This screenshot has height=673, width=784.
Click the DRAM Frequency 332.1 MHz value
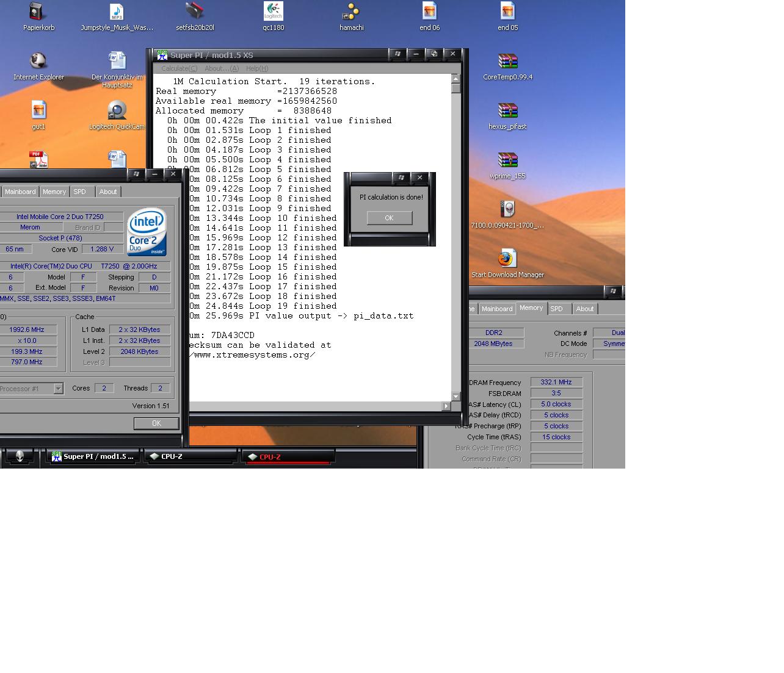pos(556,383)
